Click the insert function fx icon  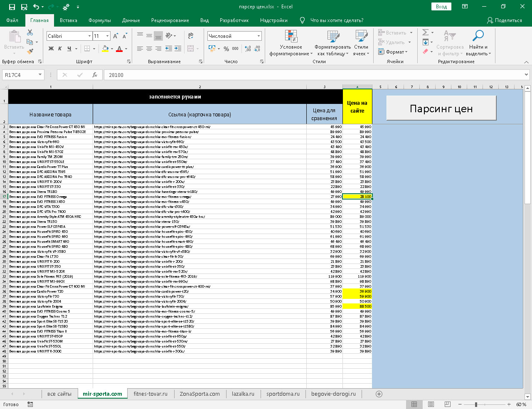click(95, 75)
